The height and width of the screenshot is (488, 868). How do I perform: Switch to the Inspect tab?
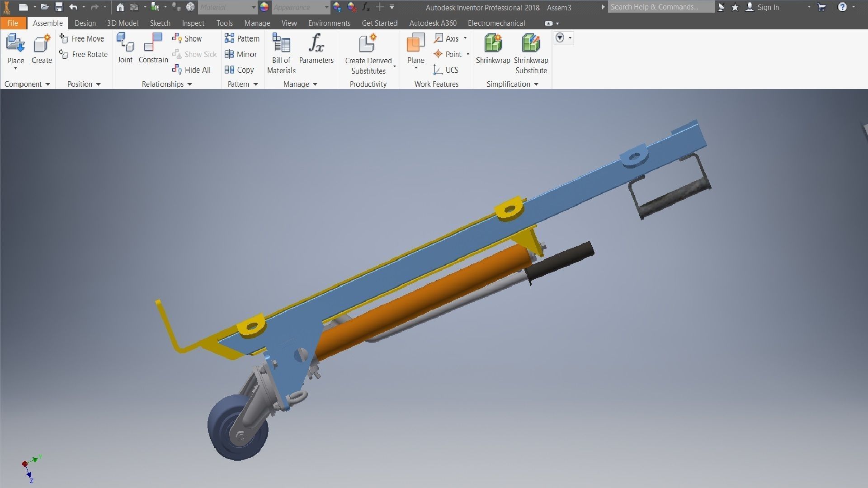(x=193, y=23)
